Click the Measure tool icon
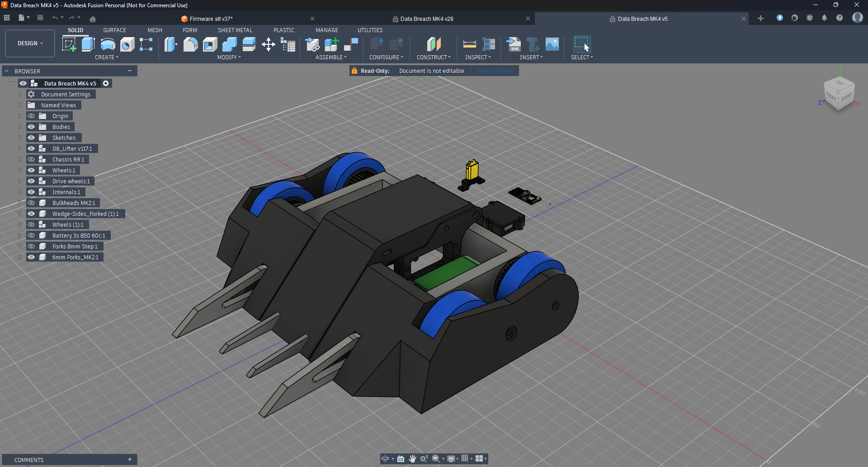 click(469, 44)
